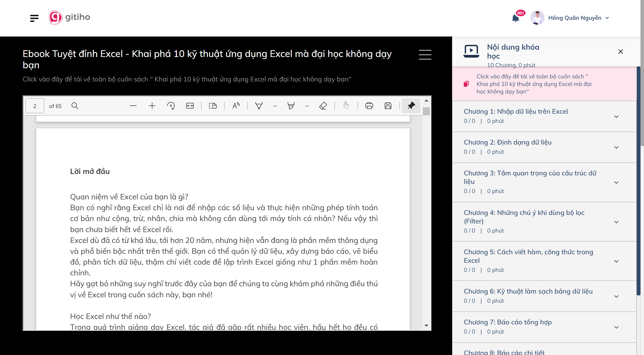The height and width of the screenshot is (355, 644).
Task: Click Chương 4: Những chú ý title text
Action: 524,217
